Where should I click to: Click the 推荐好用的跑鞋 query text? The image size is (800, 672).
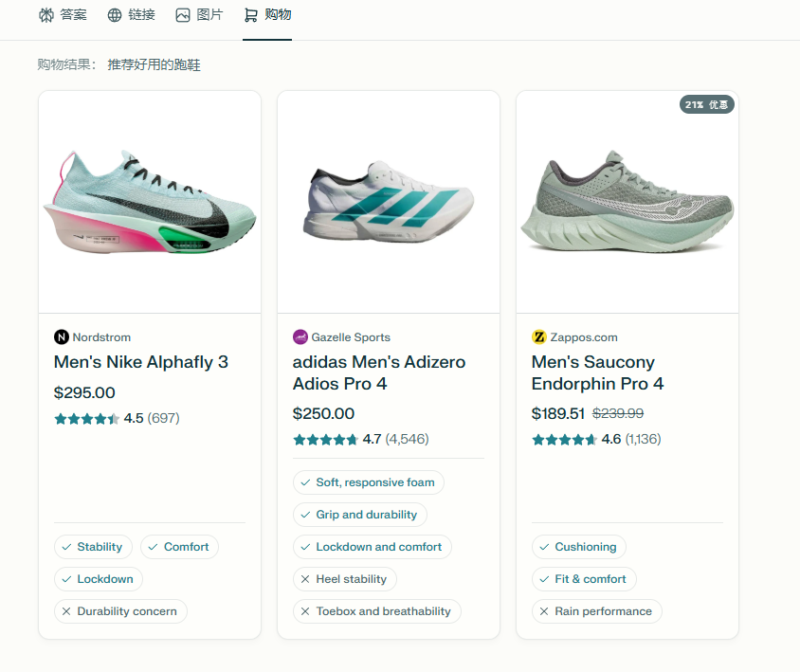coord(155,64)
